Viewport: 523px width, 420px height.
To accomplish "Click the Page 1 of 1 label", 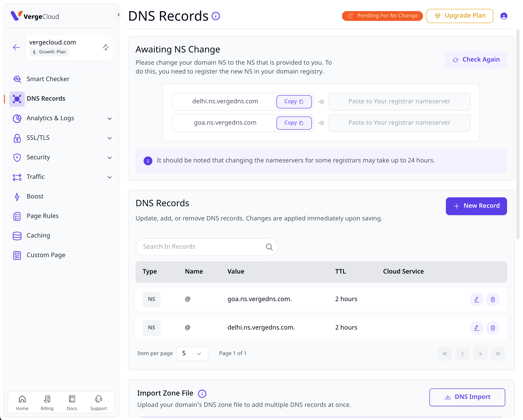I will tap(232, 354).
